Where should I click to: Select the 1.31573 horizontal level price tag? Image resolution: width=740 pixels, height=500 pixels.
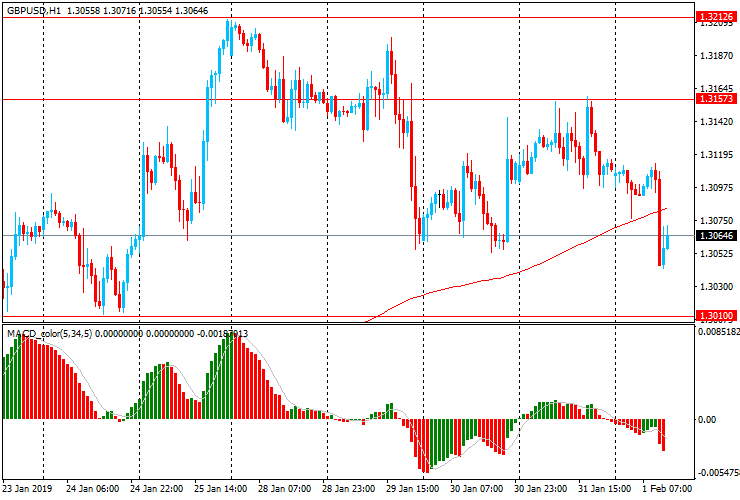(716, 99)
